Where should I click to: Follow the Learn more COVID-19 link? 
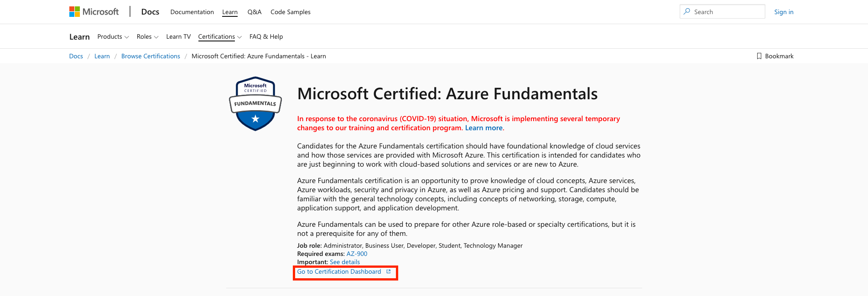point(483,128)
